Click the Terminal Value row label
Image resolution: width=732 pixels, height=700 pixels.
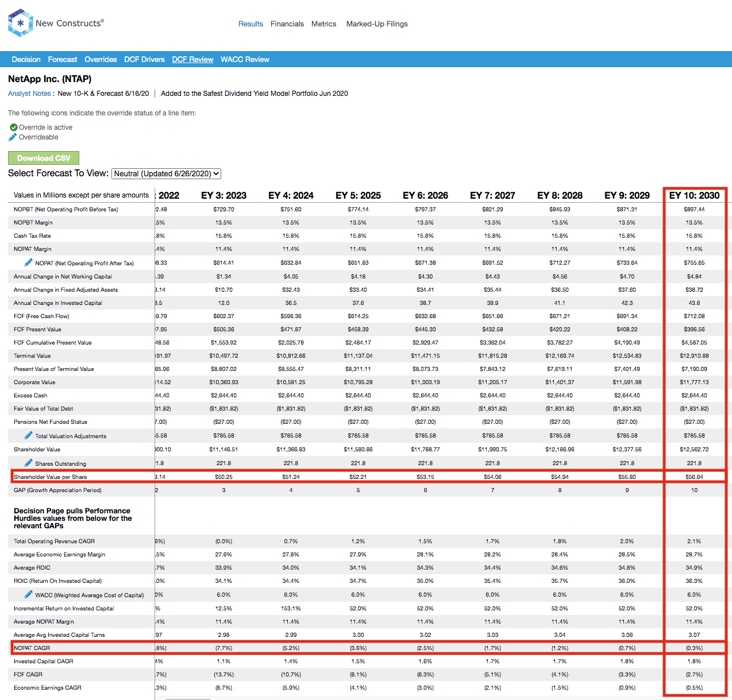click(x=32, y=356)
